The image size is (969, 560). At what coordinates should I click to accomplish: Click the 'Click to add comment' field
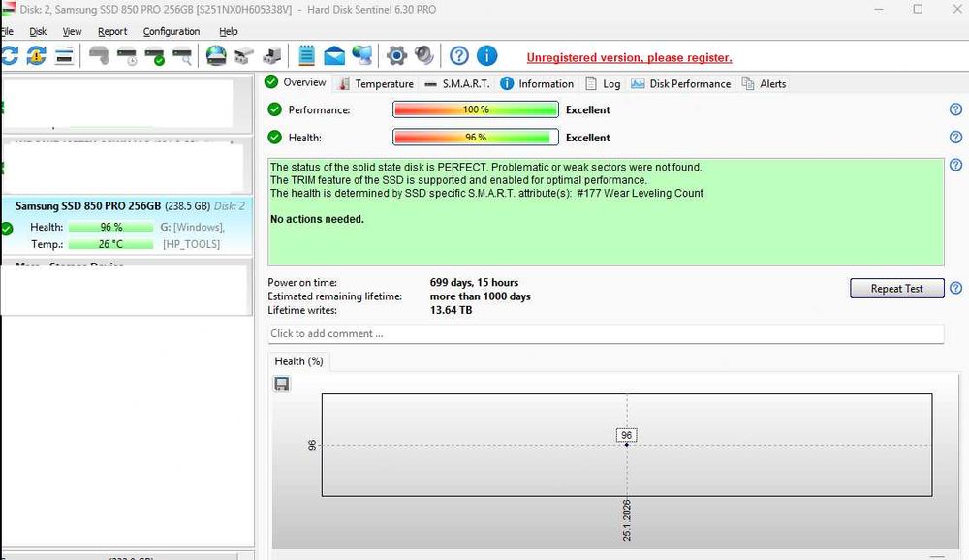click(x=606, y=334)
